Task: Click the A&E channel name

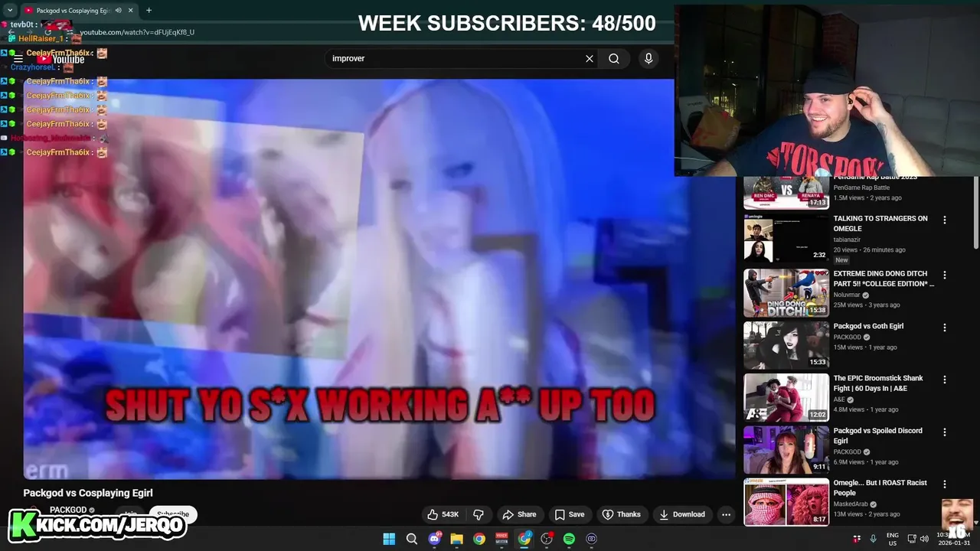Action: [x=839, y=399]
